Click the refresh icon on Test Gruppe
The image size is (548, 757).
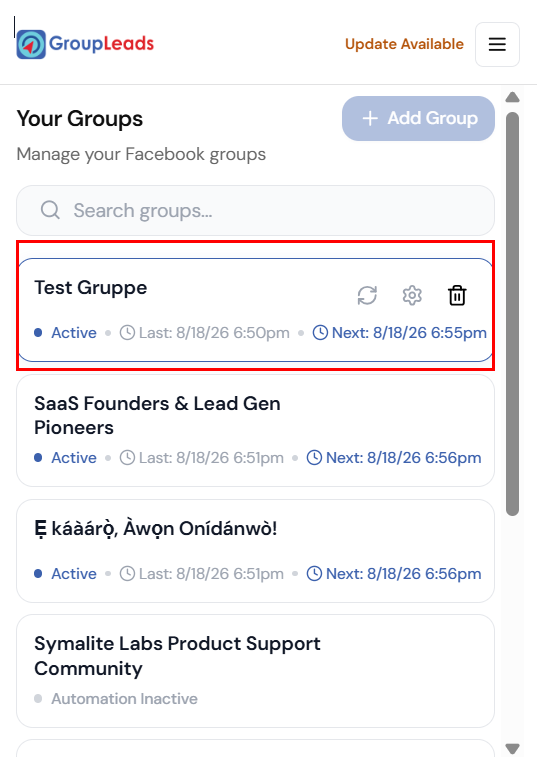[367, 295]
